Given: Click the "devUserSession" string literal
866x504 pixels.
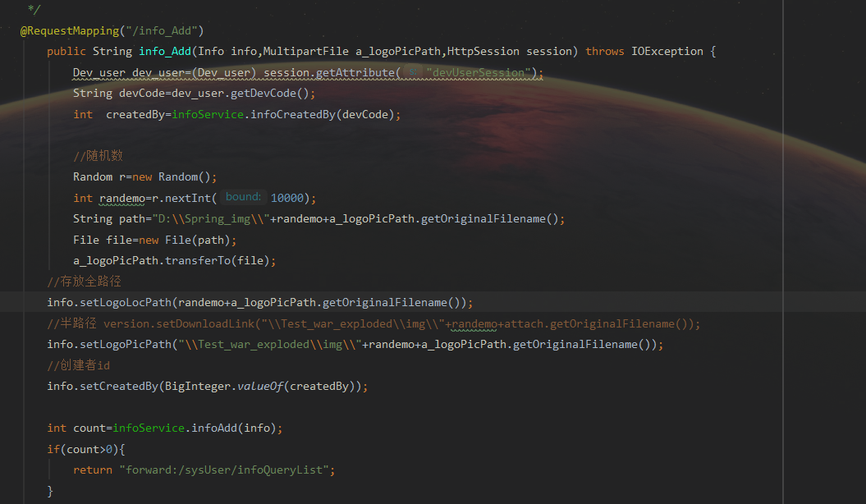Looking at the screenshot, I should [479, 73].
